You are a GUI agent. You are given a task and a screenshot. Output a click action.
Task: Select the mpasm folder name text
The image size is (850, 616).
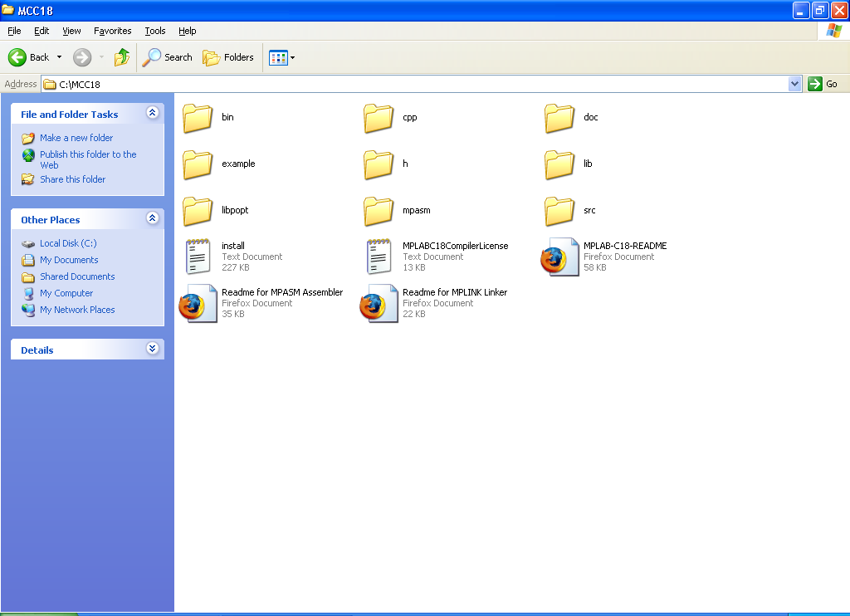point(417,210)
